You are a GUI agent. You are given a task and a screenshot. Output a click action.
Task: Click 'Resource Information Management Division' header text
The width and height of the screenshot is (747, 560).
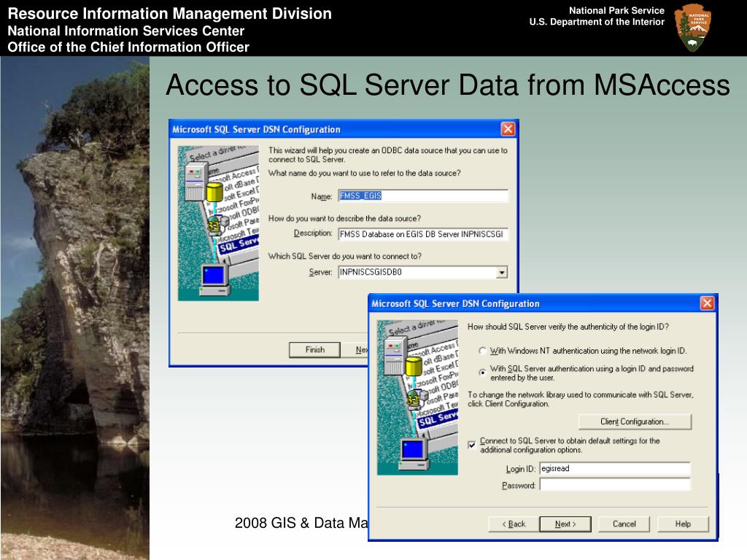click(169, 13)
